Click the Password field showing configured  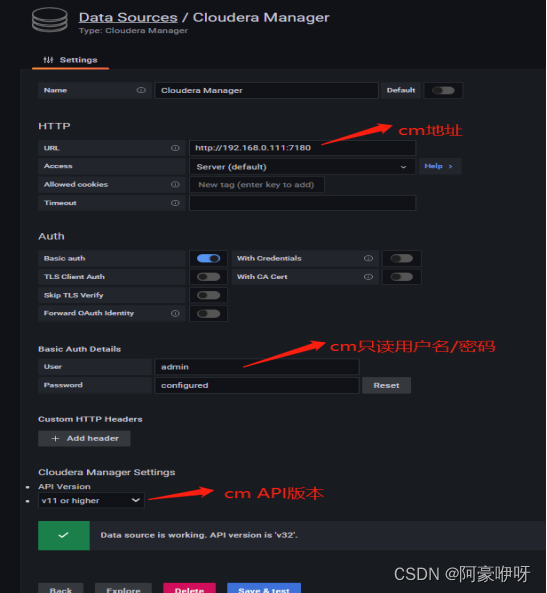pos(257,385)
